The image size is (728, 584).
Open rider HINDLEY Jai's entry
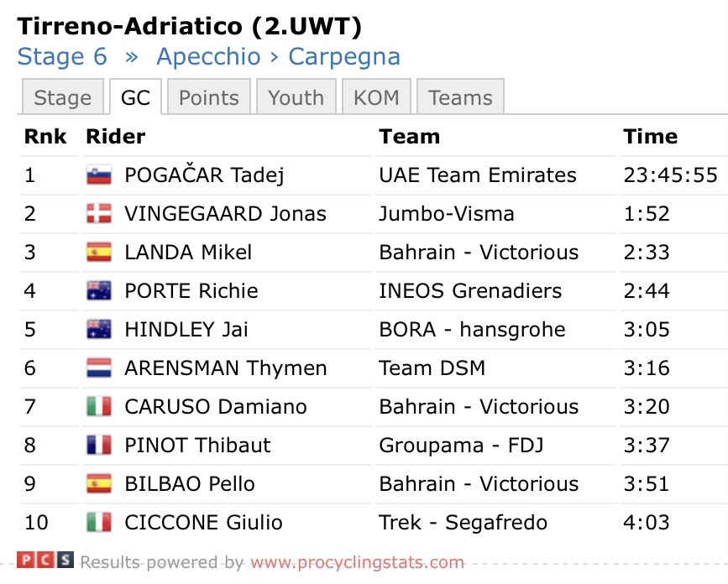(186, 330)
